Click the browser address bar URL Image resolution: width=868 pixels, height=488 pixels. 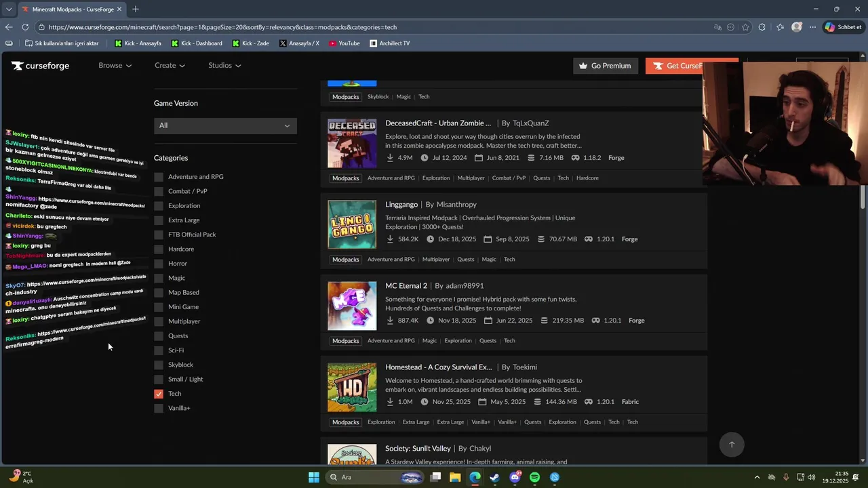222,27
